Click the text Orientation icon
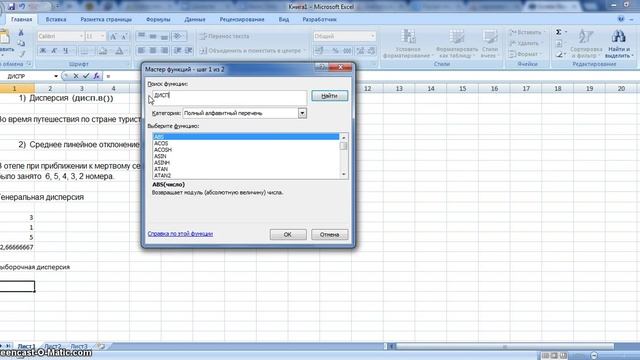 178,36
